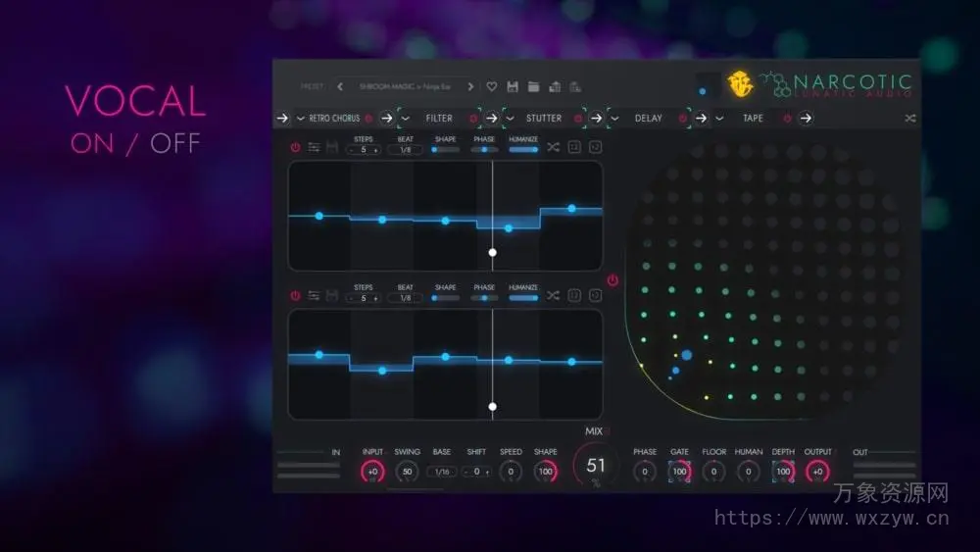
Task: Randomize the upper sequencer pattern
Action: [553, 147]
